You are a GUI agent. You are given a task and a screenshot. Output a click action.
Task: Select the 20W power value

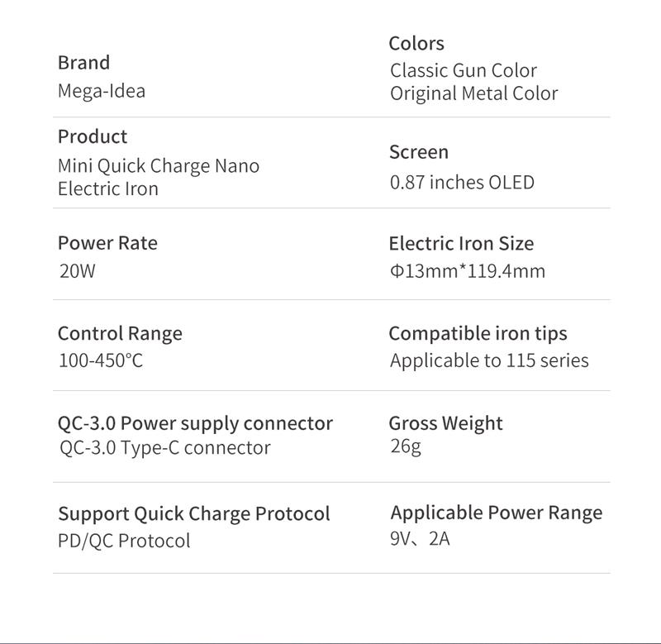tap(78, 271)
